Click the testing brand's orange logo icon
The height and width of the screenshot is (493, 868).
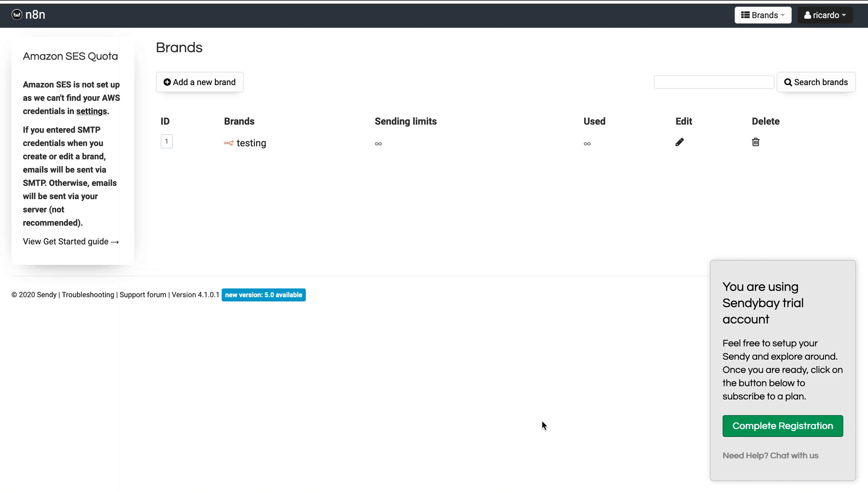coord(229,143)
